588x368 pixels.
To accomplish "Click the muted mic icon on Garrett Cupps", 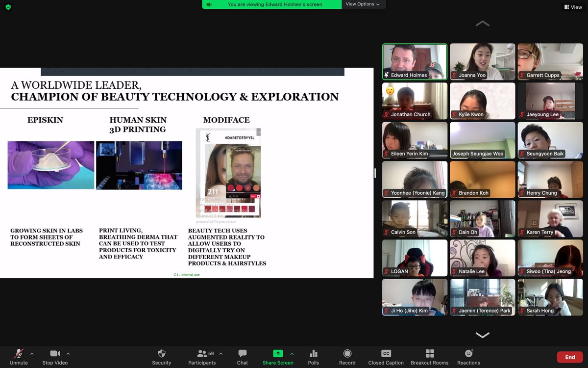I will point(522,75).
